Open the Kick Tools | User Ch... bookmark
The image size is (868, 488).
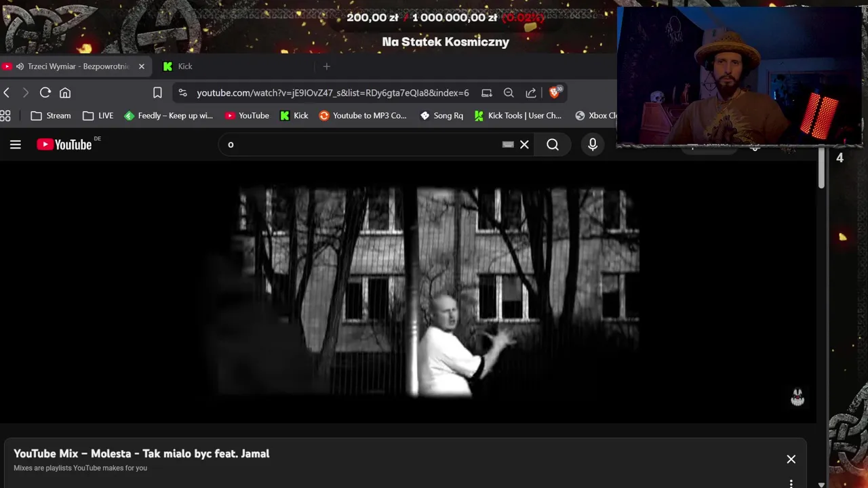(x=518, y=116)
